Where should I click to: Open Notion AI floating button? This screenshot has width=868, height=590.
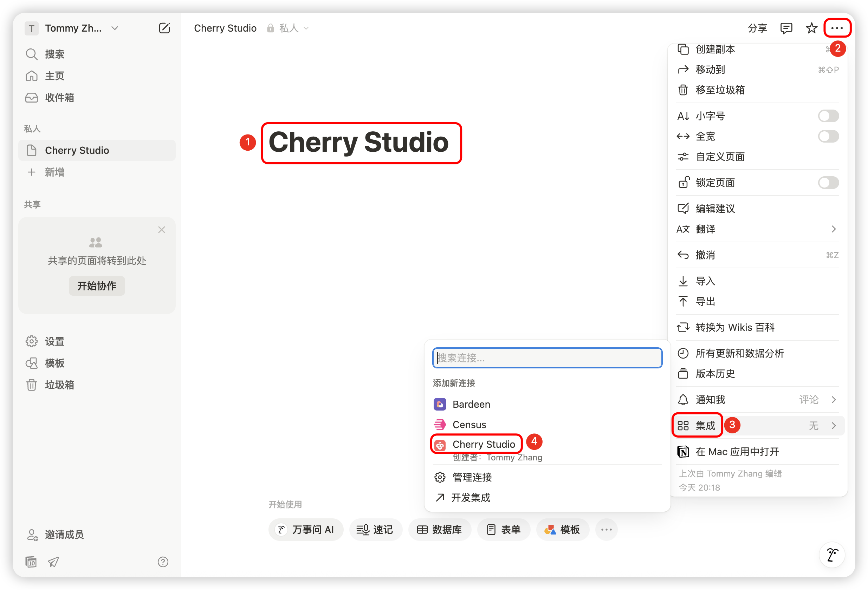832,555
